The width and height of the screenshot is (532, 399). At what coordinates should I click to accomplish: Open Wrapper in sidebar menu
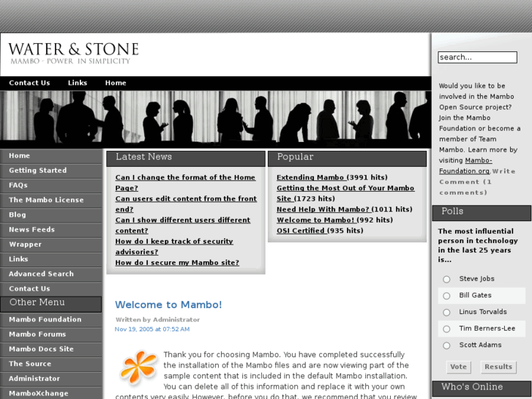(51, 245)
